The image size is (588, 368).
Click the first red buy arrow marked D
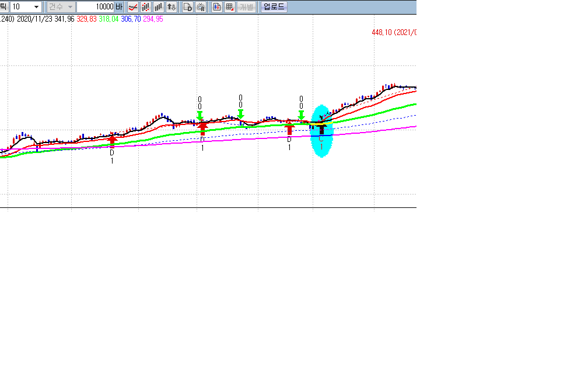tap(112, 139)
